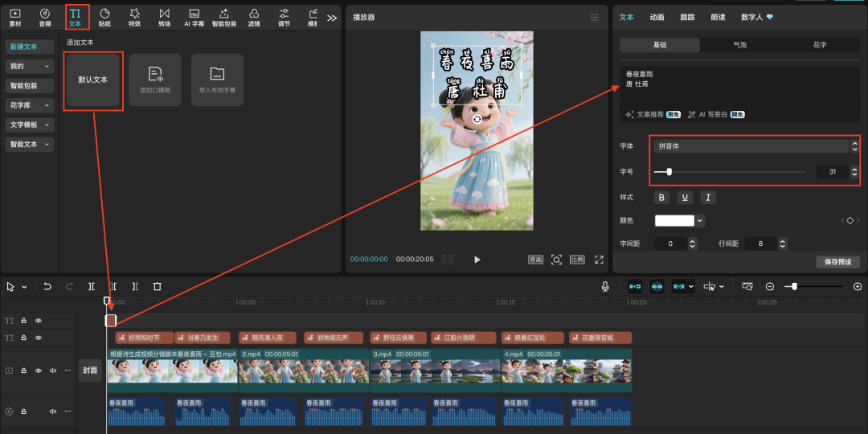The height and width of the screenshot is (434, 868).
Task: Click the zoom-out timeline minus icon
Action: (769, 286)
